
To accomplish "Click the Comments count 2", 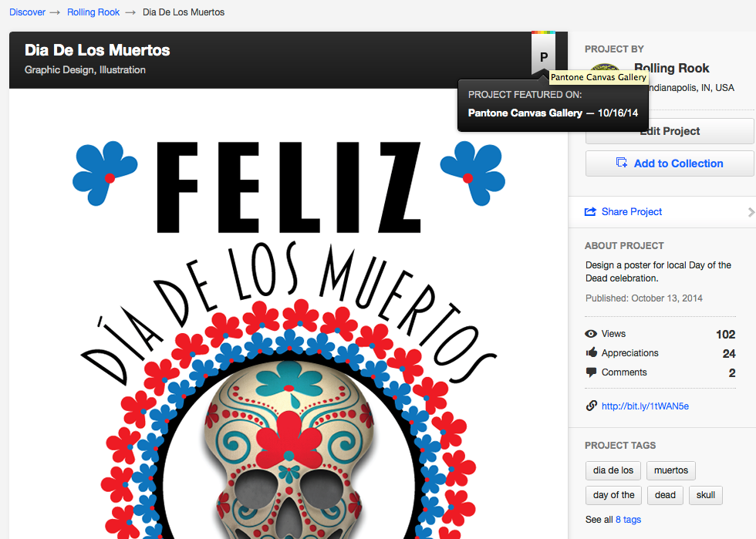I will tap(732, 372).
